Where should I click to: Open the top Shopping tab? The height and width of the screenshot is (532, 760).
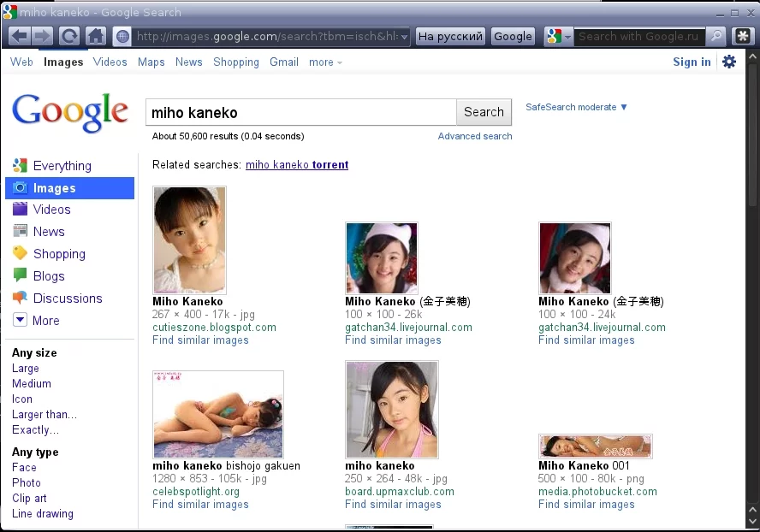click(x=236, y=62)
